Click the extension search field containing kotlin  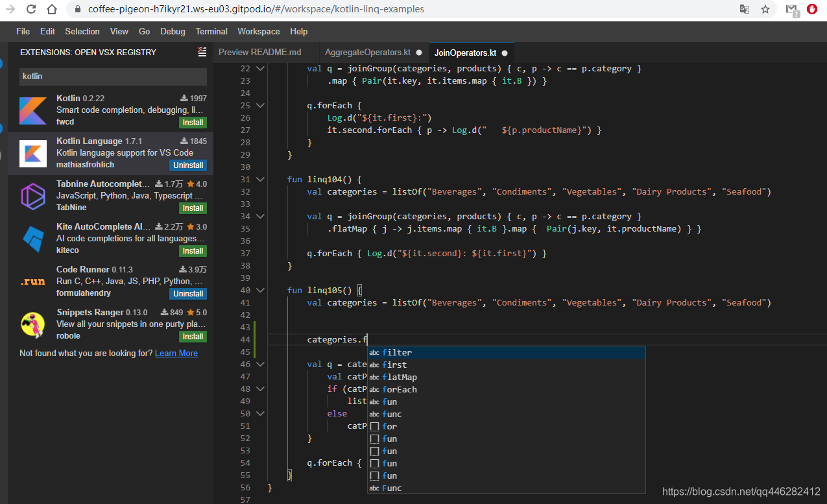tap(113, 77)
